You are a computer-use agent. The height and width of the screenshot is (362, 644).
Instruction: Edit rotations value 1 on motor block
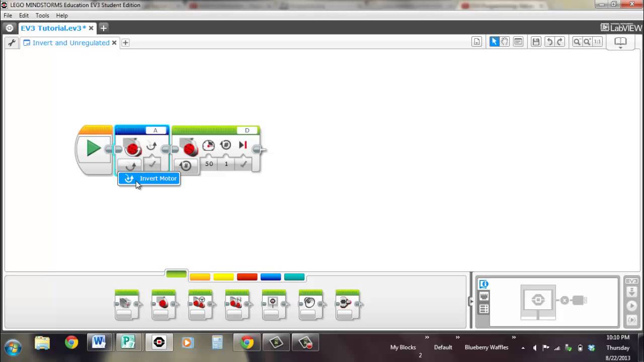(x=226, y=164)
